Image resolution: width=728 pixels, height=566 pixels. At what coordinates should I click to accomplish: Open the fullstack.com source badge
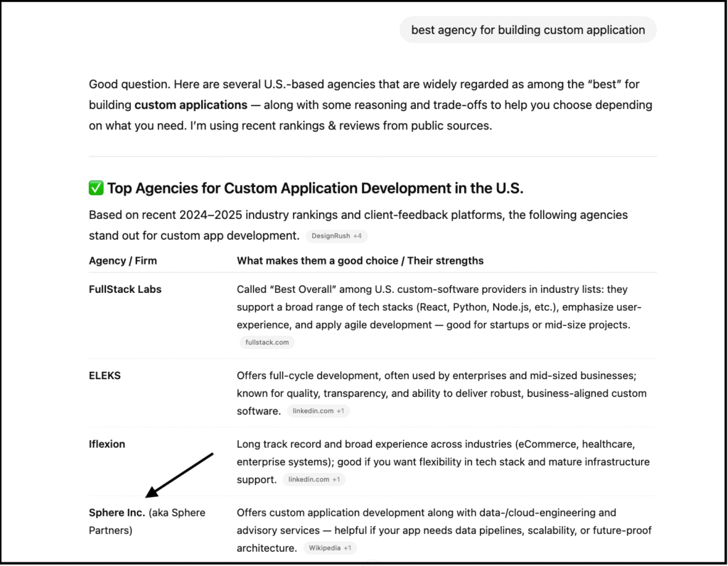pos(267,342)
